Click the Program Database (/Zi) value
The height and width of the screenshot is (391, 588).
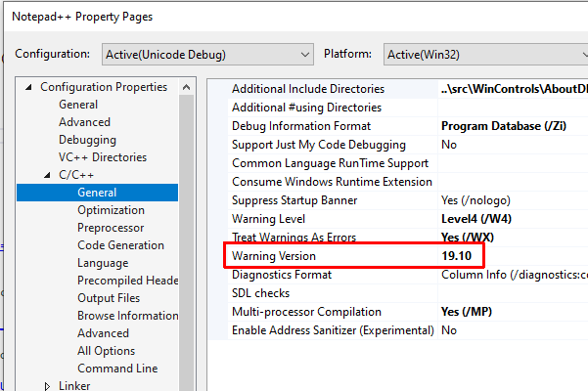(x=504, y=126)
